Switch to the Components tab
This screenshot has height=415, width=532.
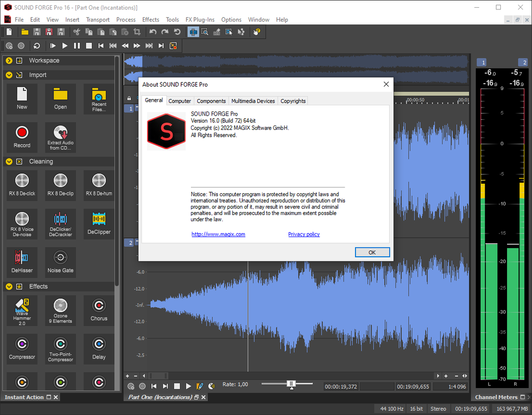211,101
